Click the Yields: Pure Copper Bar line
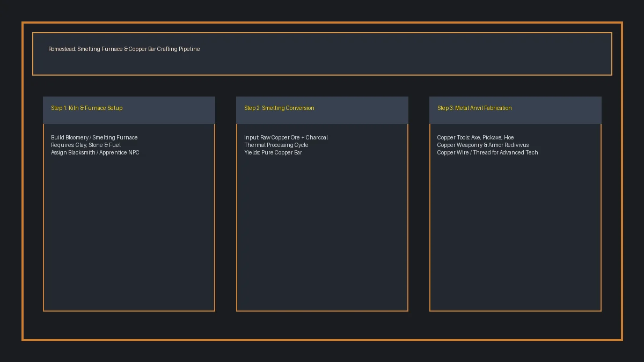 pyautogui.click(x=273, y=152)
